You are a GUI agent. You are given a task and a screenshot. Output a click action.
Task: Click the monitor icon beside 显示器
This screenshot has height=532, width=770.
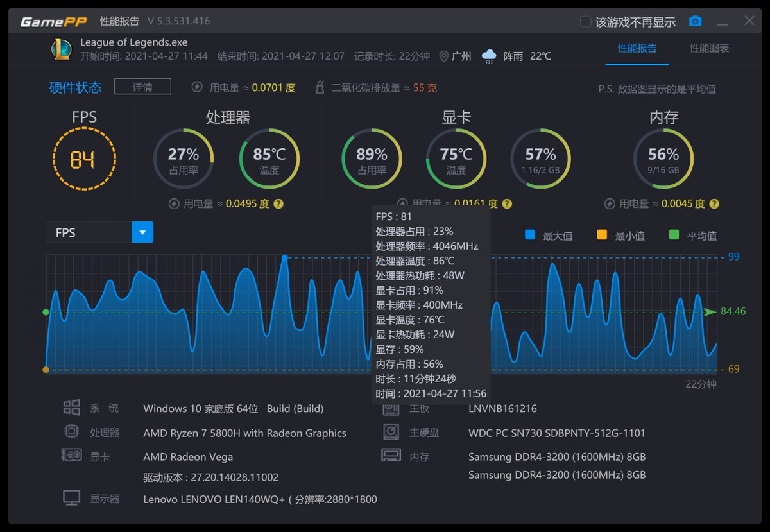pos(71,498)
